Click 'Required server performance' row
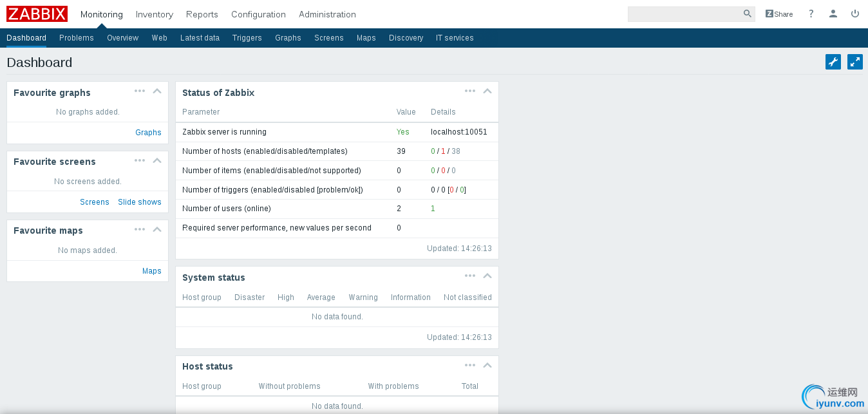 337,228
